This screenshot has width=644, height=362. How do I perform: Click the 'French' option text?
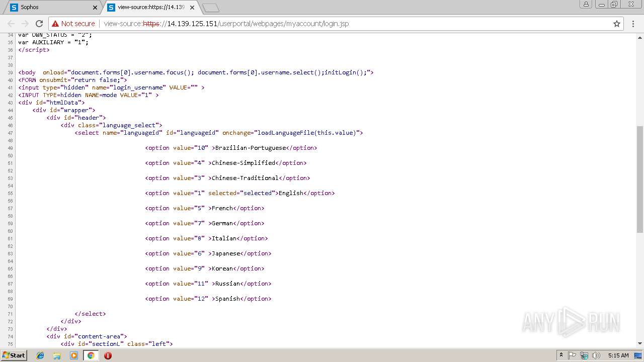222,208
